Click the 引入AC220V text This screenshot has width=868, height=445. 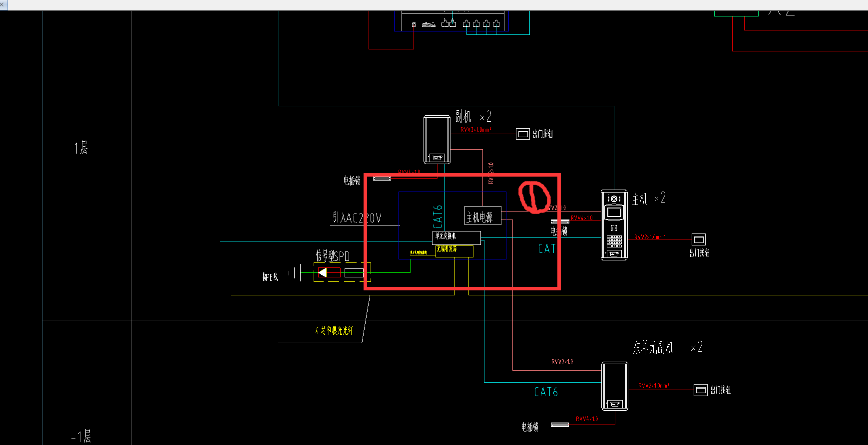click(x=357, y=218)
